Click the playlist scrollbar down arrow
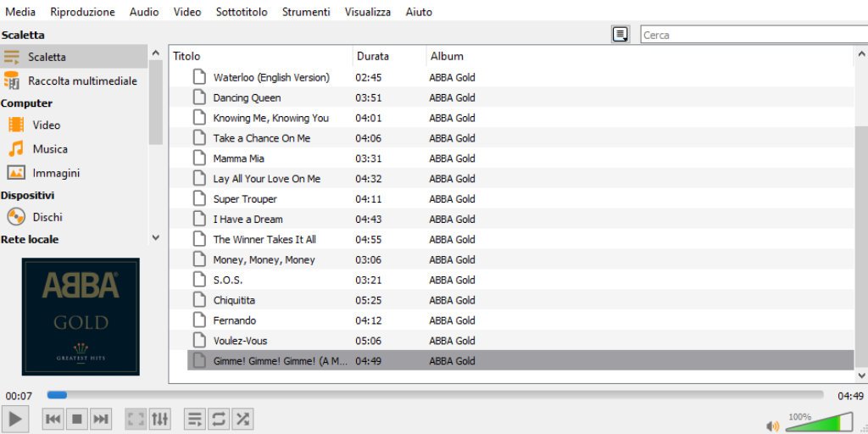Screen dimensions: 868x434 click(861, 376)
